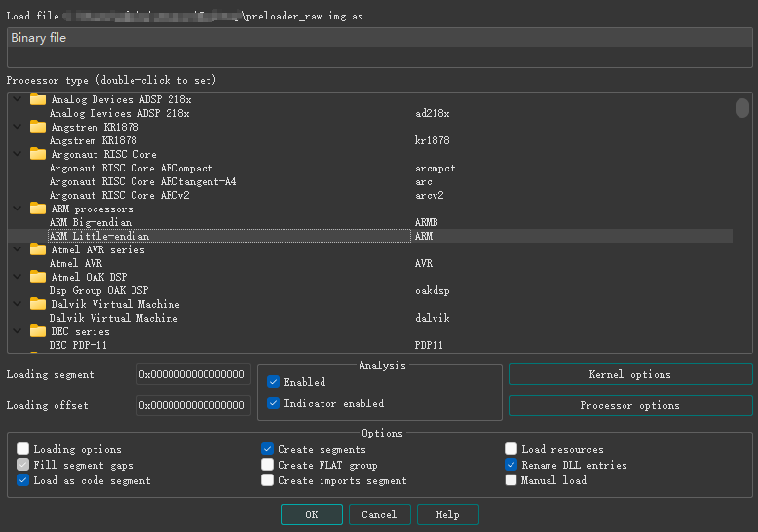The height and width of the screenshot is (532, 758).
Task: Click the Analog Devices ADSP 218x folder icon
Action: [x=38, y=99]
